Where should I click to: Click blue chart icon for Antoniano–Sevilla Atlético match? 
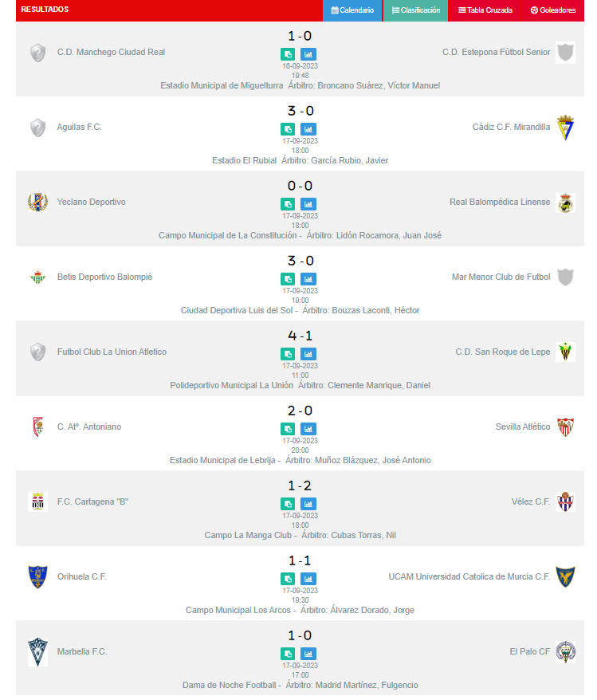click(x=308, y=429)
